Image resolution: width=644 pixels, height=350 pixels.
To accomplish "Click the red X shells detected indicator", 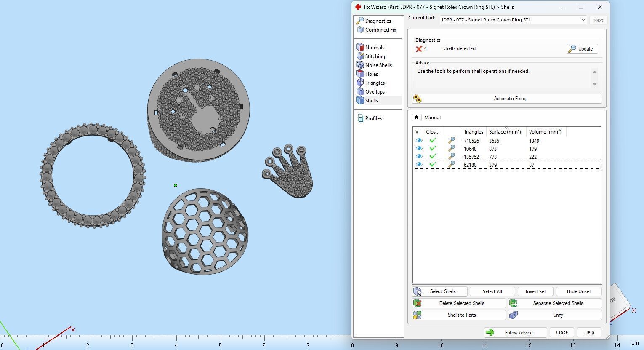I will pos(419,49).
